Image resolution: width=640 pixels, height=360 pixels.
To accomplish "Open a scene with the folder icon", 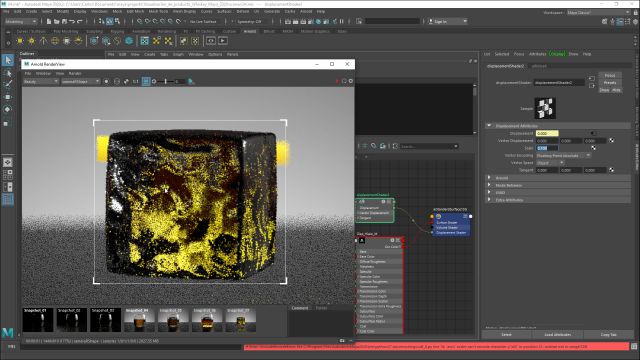I will (x=56, y=21).
